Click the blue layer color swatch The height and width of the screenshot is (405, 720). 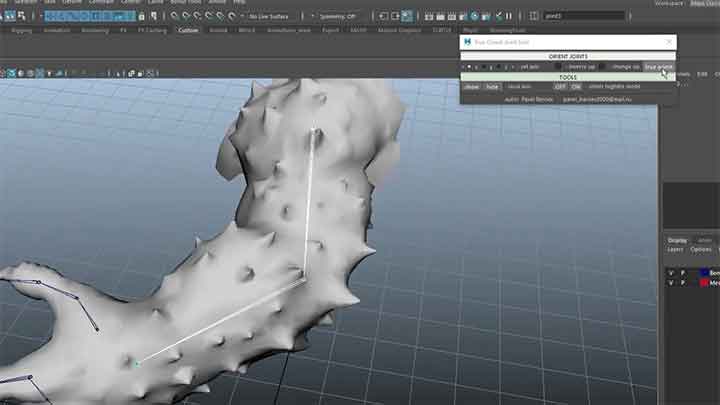[x=703, y=272]
